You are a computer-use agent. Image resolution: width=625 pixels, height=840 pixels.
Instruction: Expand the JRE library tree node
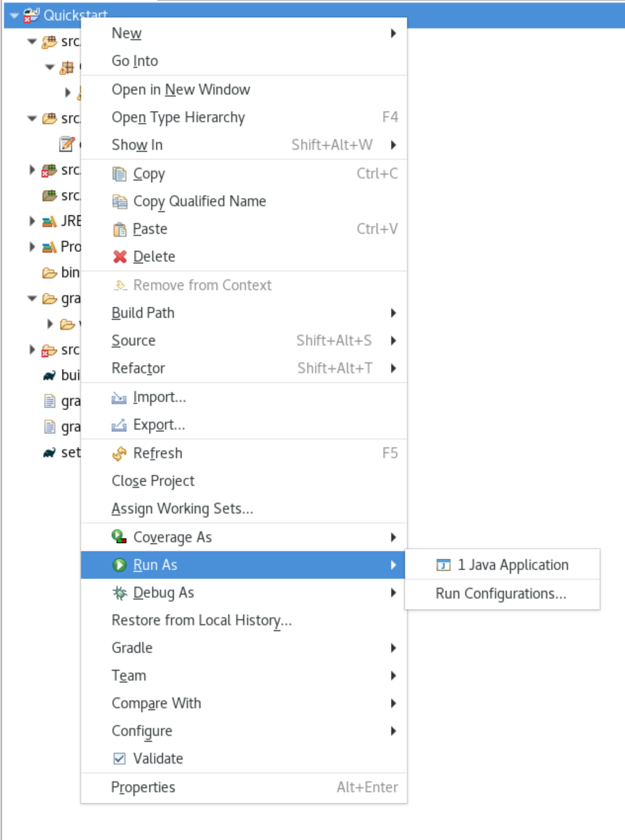point(32,221)
